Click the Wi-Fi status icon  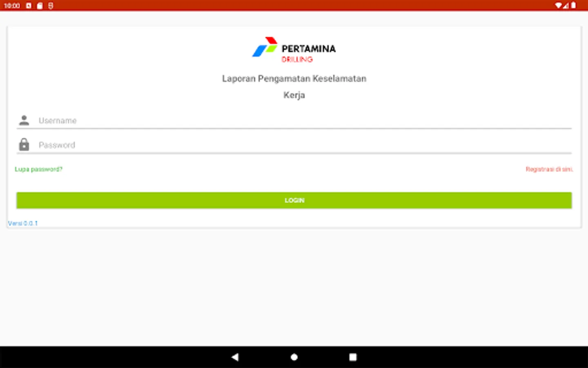[558, 5]
